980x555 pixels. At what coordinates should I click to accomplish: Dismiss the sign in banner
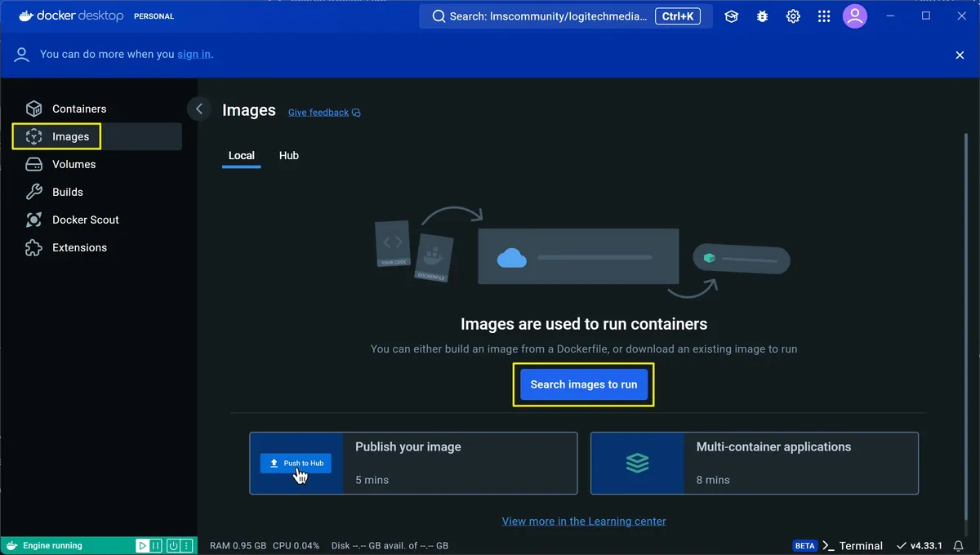(960, 55)
